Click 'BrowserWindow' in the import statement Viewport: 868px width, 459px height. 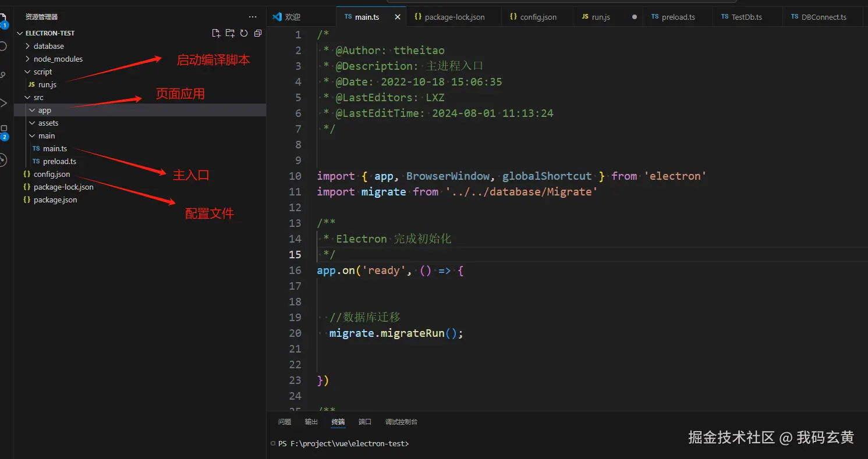[448, 176]
